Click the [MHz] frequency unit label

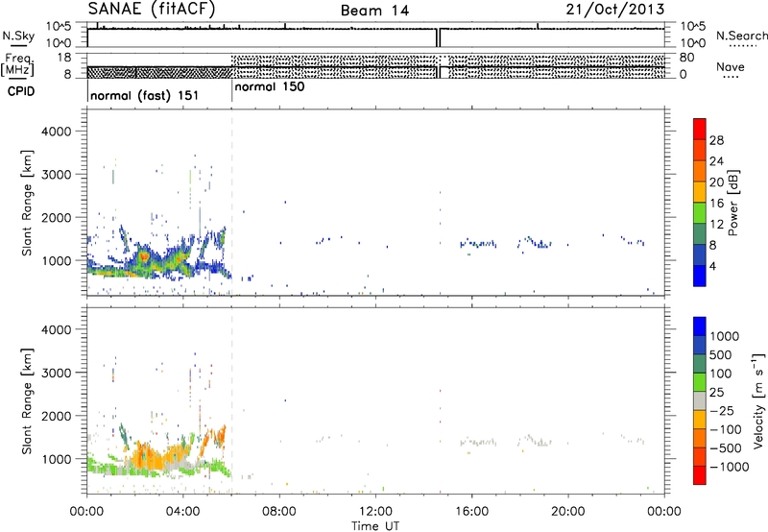tap(17, 69)
